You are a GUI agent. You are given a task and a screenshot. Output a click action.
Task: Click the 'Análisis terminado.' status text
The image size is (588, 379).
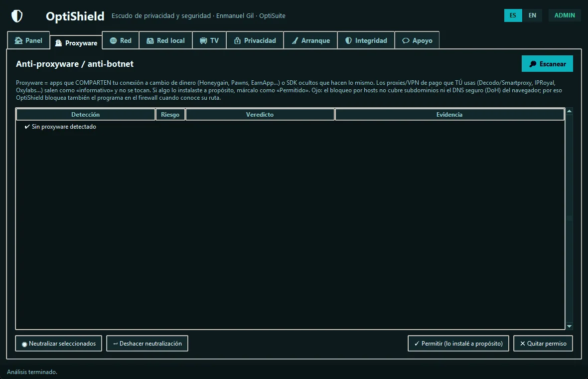click(x=32, y=372)
